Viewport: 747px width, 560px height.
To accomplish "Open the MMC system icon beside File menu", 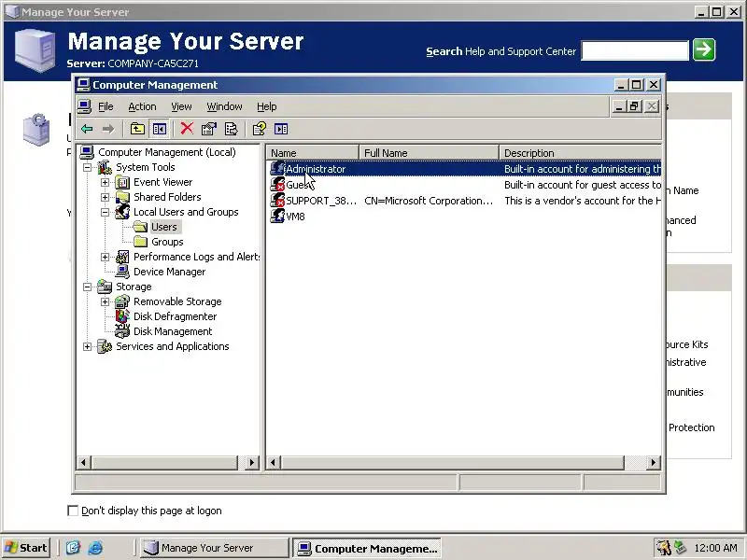I will coord(84,106).
